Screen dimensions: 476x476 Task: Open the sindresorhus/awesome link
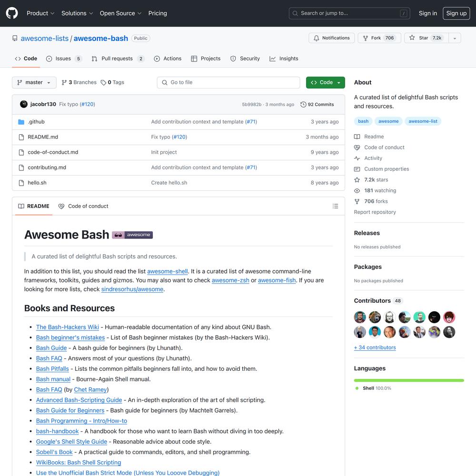pyautogui.click(x=132, y=289)
